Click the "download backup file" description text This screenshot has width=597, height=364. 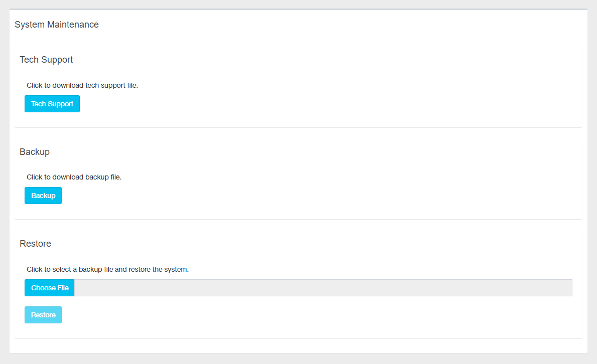74,177
